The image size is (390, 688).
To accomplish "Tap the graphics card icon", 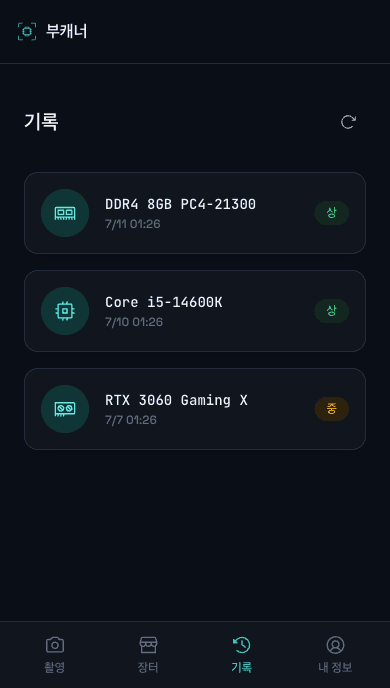I will click(x=65, y=409).
